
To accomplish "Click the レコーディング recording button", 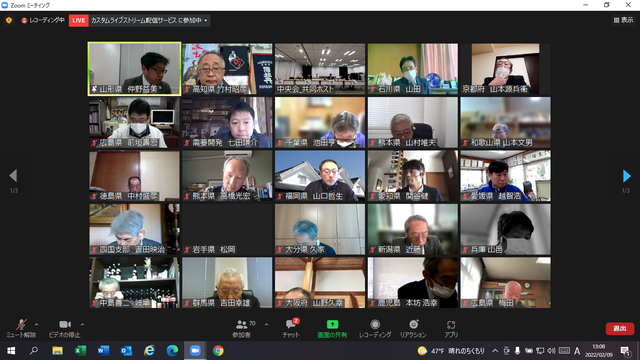I will 375,329.
